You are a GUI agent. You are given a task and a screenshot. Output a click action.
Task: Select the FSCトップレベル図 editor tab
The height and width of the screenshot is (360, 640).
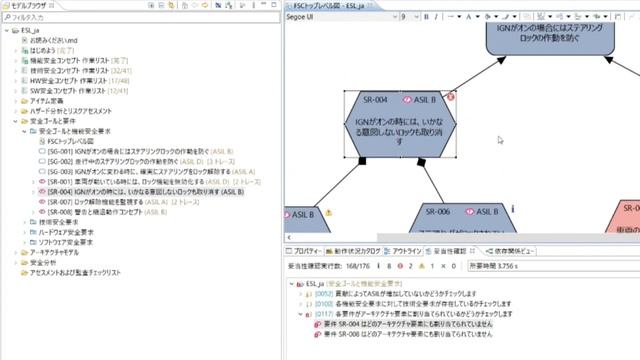328,6
